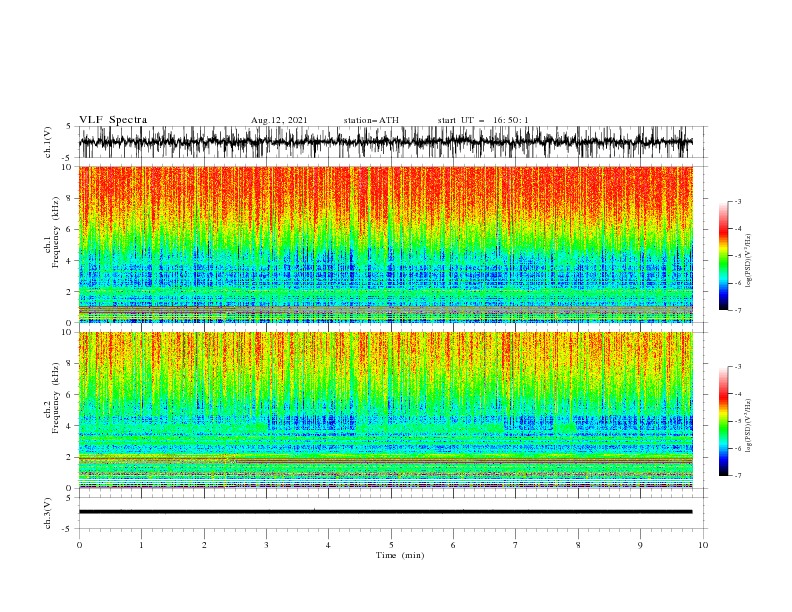
Task: Click time axis tick label "0"
Action: 79,545
